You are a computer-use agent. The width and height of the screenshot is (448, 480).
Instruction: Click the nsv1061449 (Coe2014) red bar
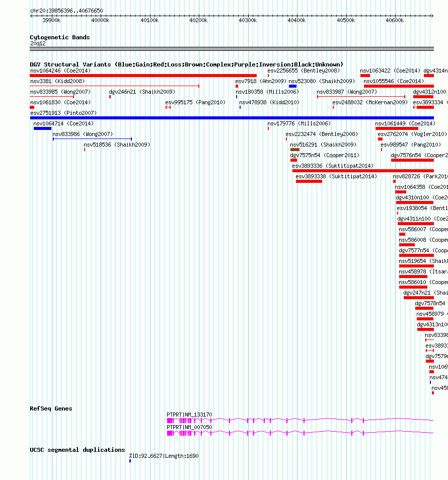pos(397,128)
